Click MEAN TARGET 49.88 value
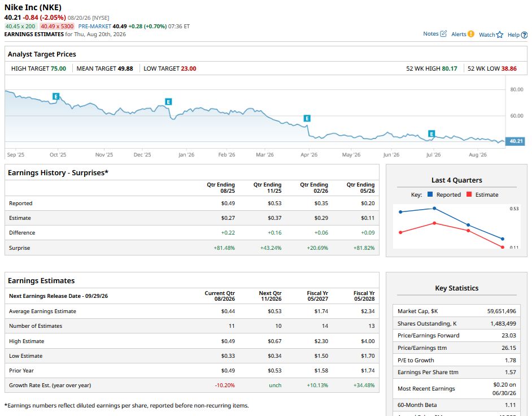Screen dimensions: 532x416 (x=125, y=68)
